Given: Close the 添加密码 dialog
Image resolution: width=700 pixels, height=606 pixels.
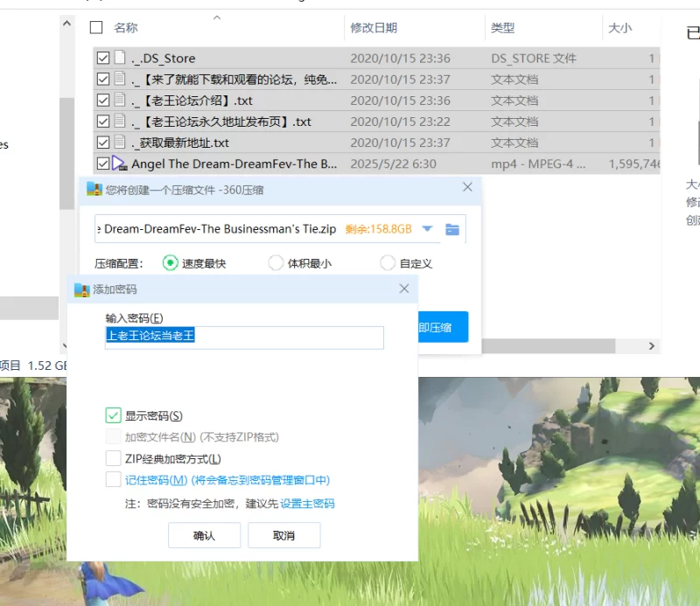Looking at the screenshot, I should [x=404, y=289].
